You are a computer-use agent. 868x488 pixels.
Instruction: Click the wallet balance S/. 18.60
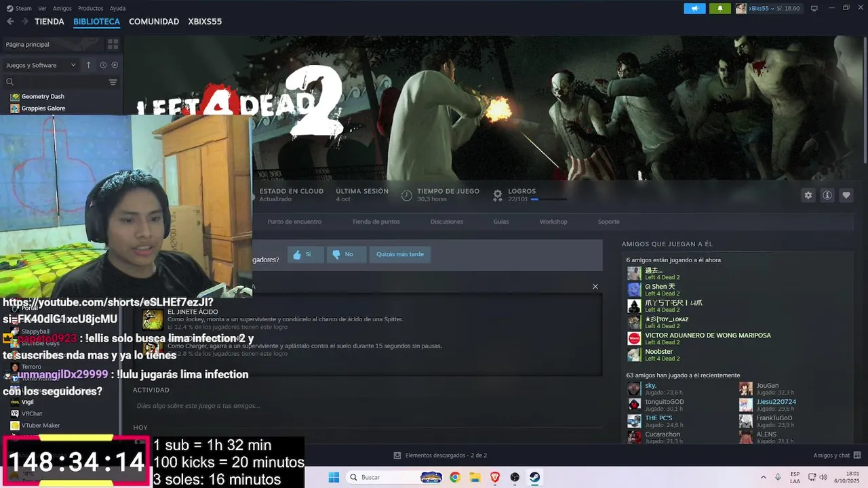[789, 8]
